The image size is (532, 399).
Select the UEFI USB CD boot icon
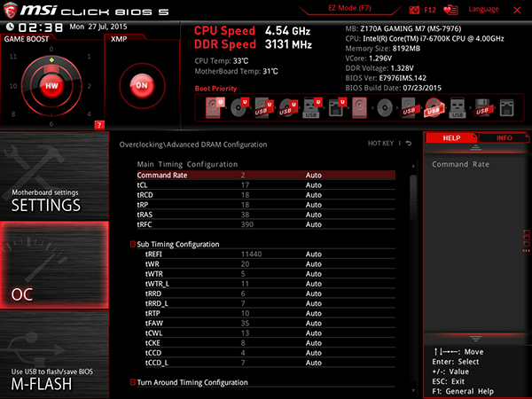288,107
